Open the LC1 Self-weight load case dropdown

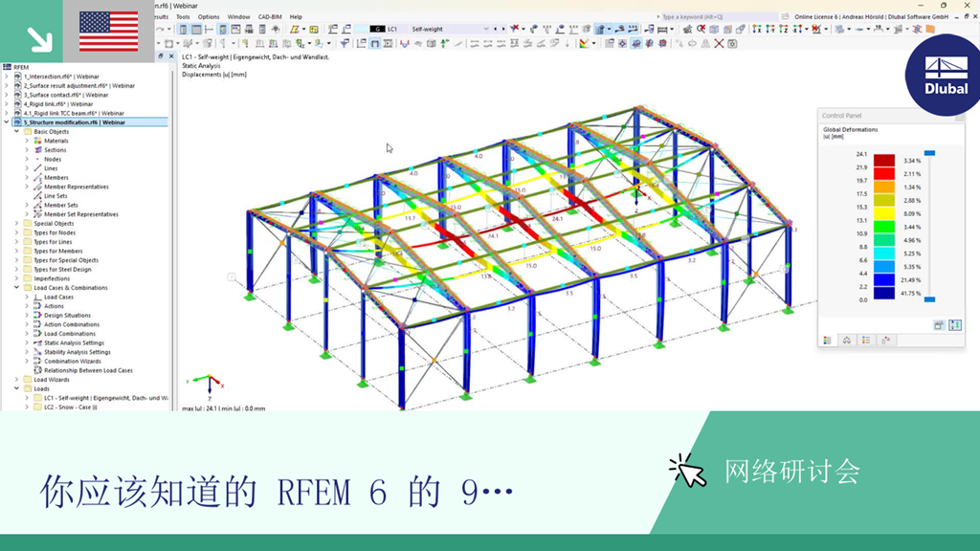(x=485, y=29)
